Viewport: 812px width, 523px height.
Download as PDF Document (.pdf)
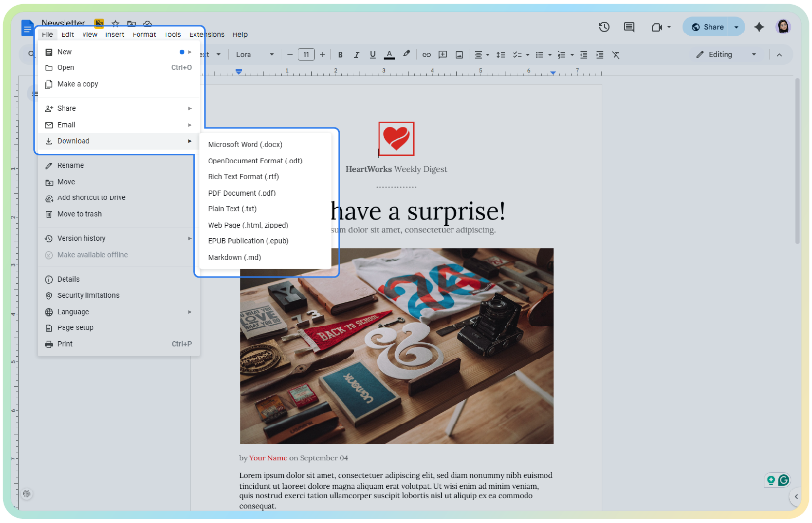point(265,193)
